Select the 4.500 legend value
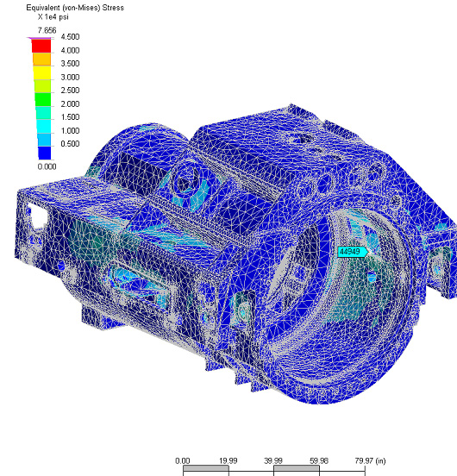Viewport: 457px width, 476px height. click(70, 37)
